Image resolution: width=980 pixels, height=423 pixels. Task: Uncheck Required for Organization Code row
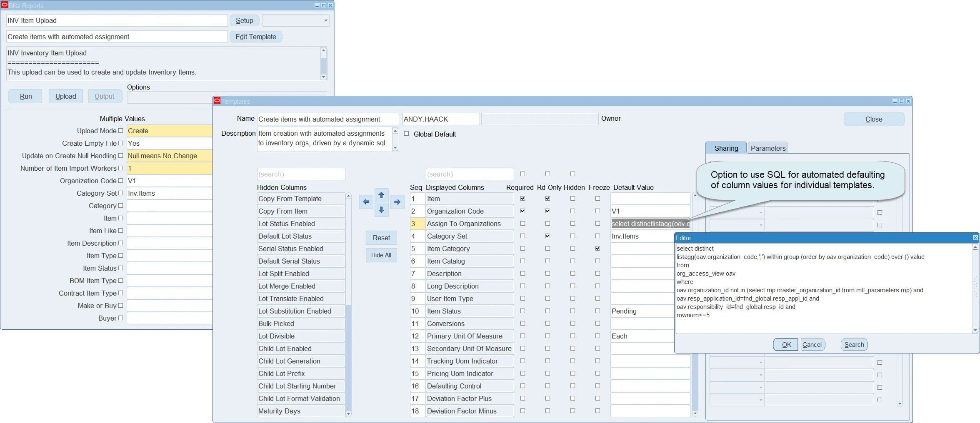(522, 211)
